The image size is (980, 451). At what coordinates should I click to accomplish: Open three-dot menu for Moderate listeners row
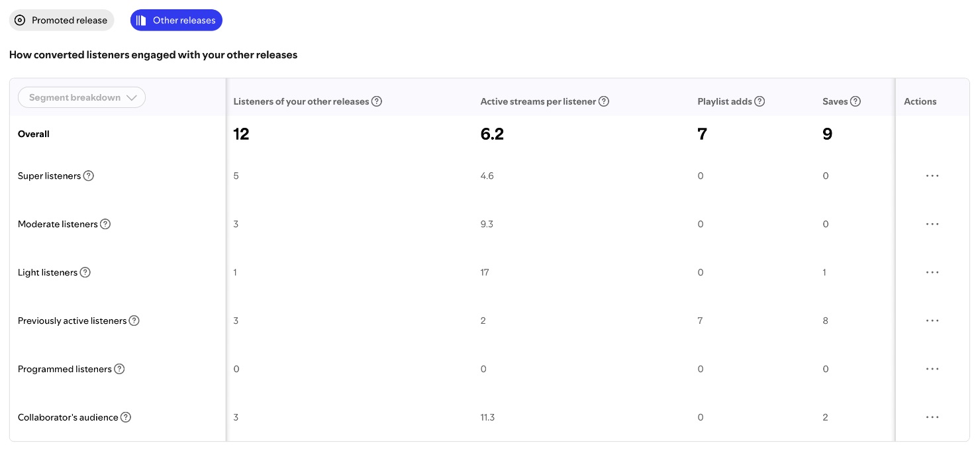coord(932,225)
